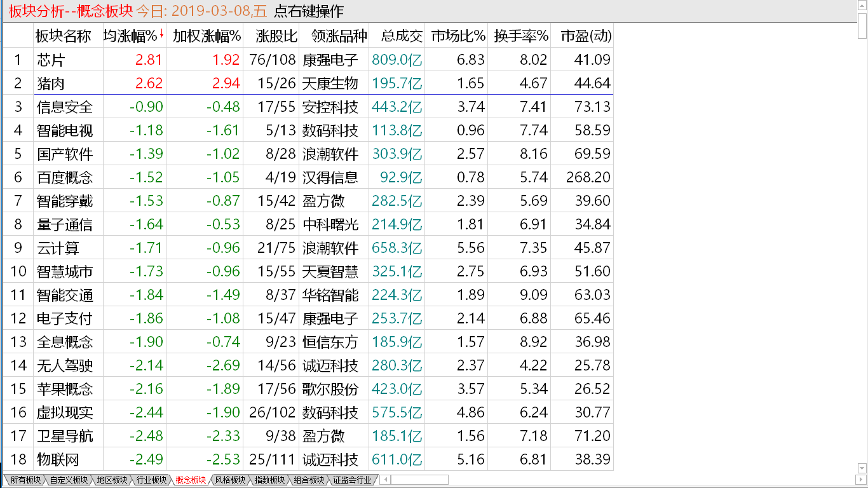Image resolution: width=868 pixels, height=488 pixels.
Task: Click the vertical scrollbar down arrow
Action: pyautogui.click(x=862, y=468)
